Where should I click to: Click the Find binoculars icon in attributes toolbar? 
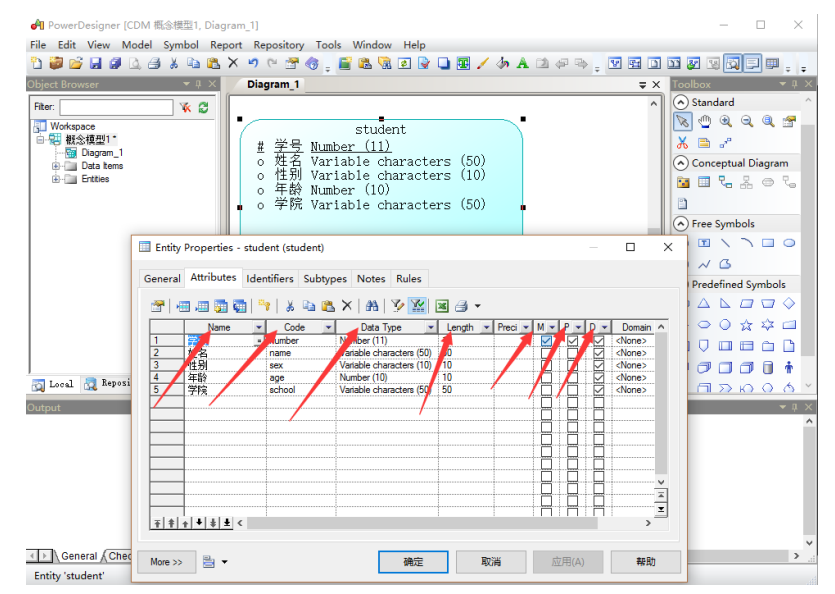[x=372, y=306]
